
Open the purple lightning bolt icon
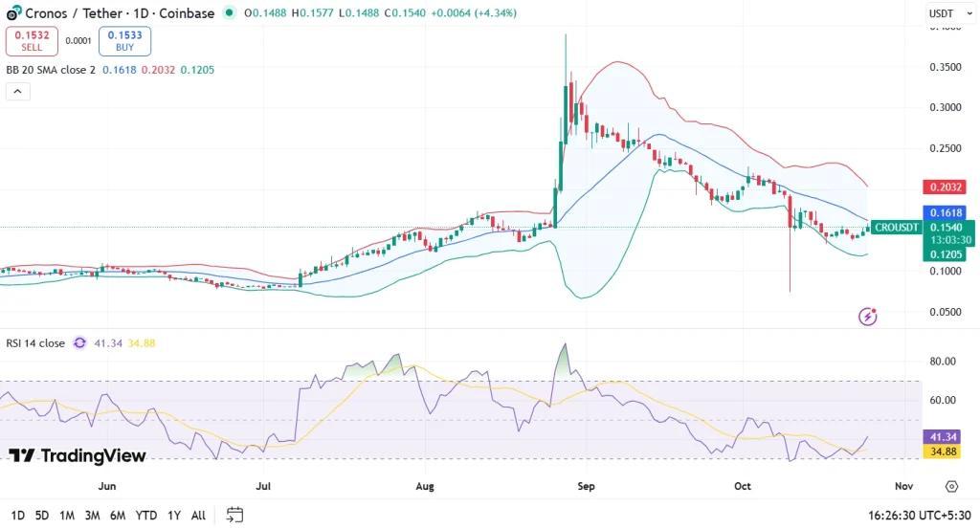[x=868, y=316]
